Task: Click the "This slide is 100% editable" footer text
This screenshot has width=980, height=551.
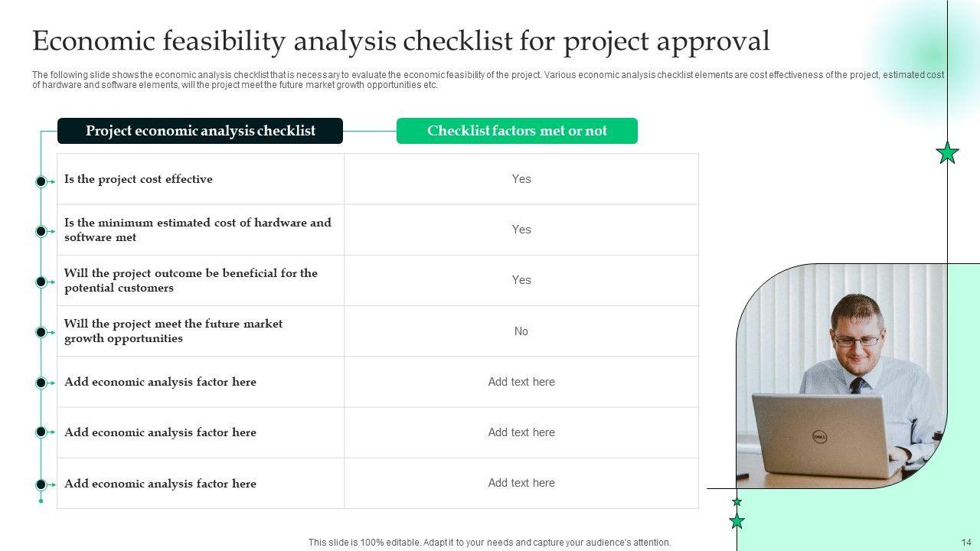Action: pos(489,543)
